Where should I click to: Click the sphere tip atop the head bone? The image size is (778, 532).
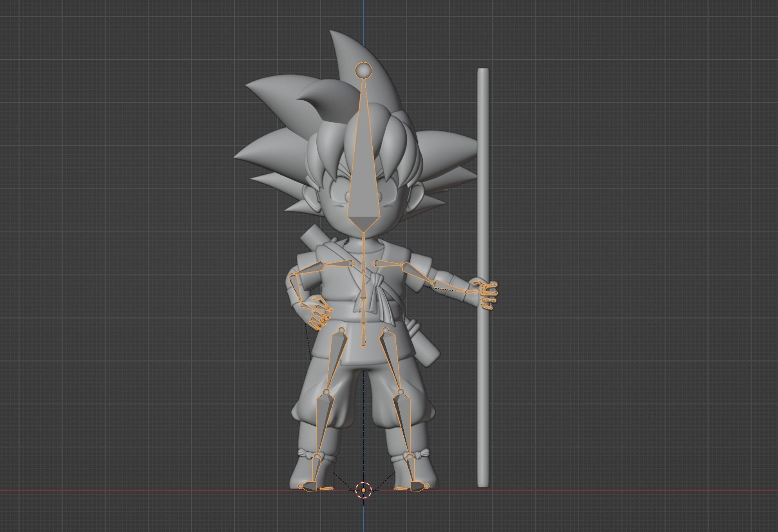click(x=363, y=70)
